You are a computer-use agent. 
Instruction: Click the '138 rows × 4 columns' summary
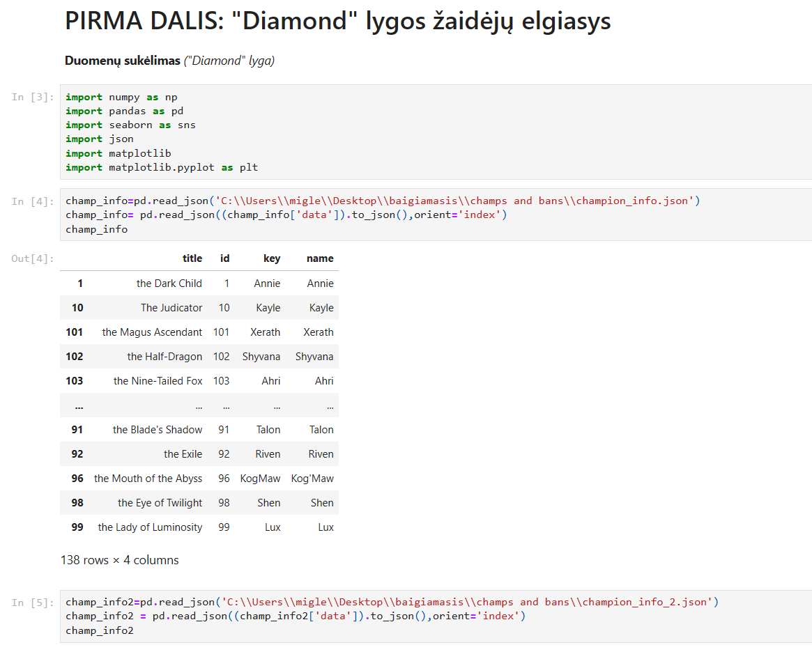[x=120, y=560]
